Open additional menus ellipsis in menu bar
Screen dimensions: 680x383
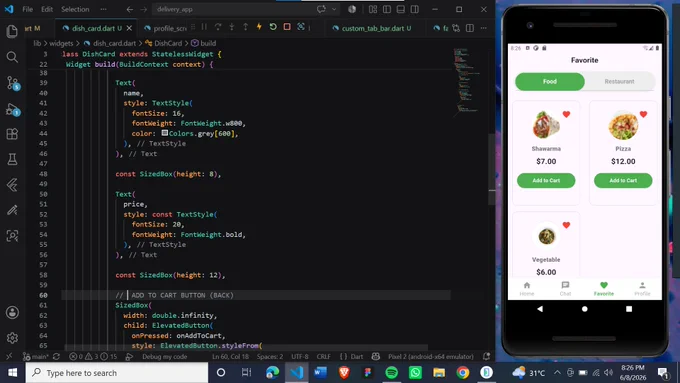pos(103,9)
